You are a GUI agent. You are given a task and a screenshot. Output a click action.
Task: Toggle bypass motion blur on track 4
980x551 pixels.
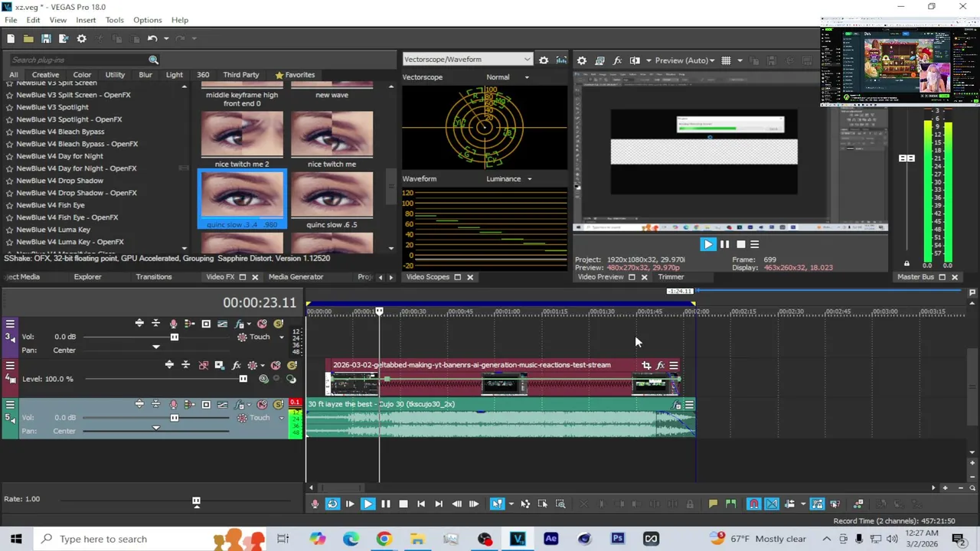[204, 365]
